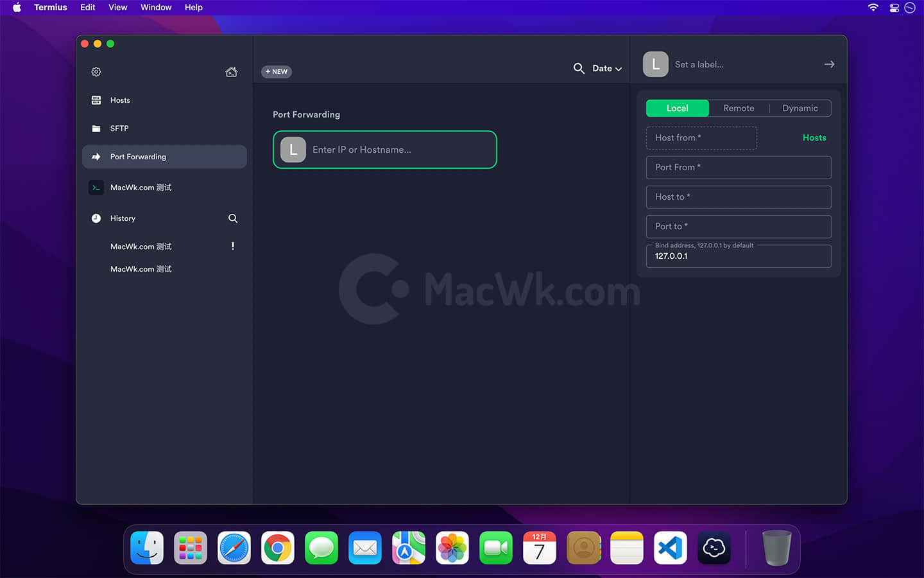This screenshot has height=578, width=924.
Task: Open the MacWk.com terminal session entry
Action: coord(164,188)
